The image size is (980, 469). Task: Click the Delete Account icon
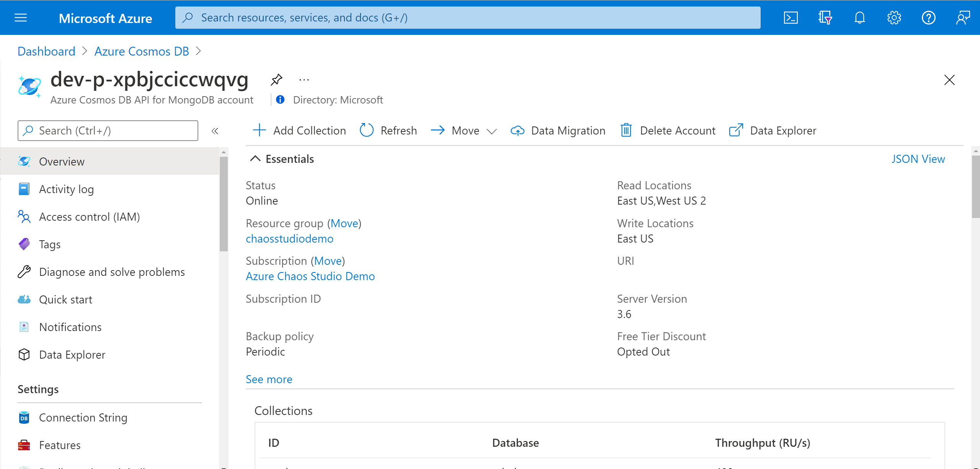tap(626, 130)
